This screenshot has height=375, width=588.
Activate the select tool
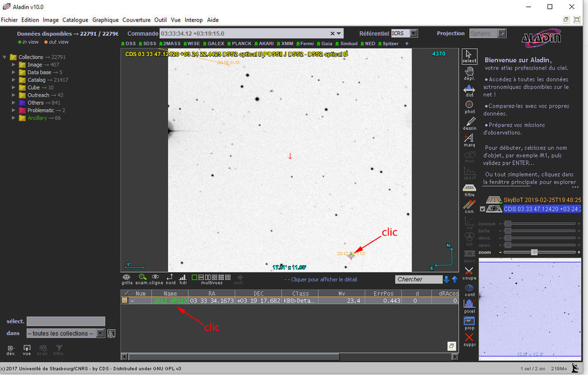pyautogui.click(x=469, y=56)
